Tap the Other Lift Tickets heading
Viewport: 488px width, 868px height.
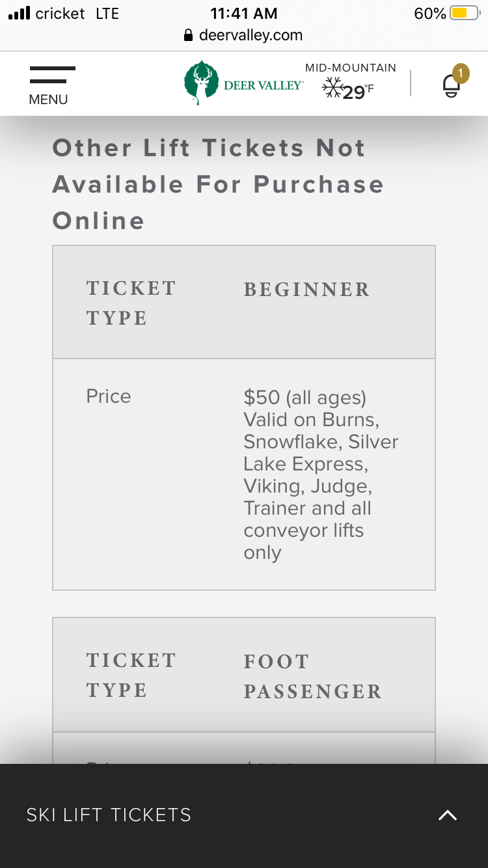click(218, 184)
